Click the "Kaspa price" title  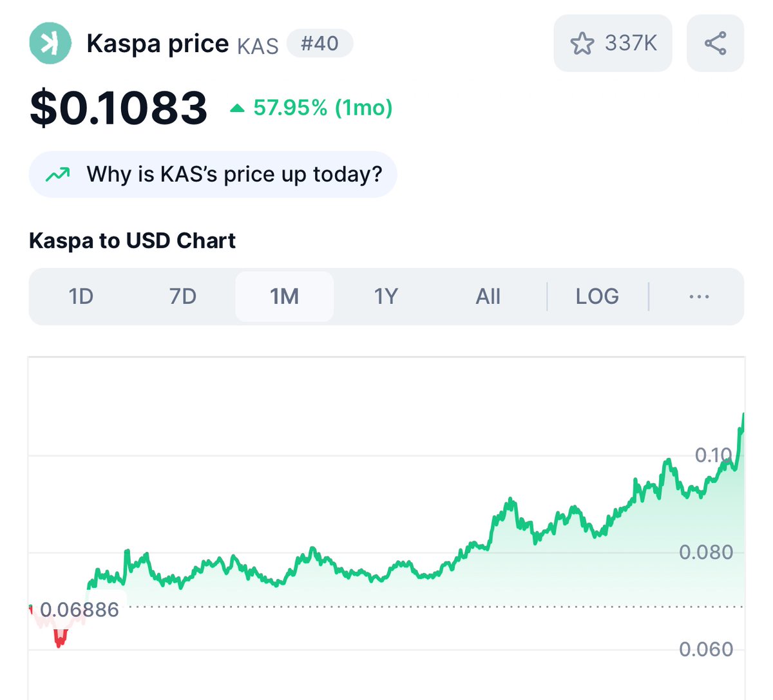pyautogui.click(x=158, y=44)
